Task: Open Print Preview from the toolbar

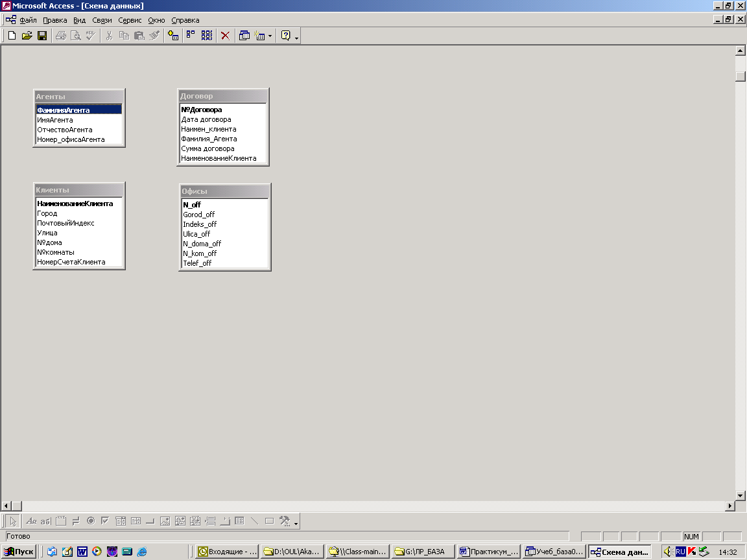Action: point(75,36)
